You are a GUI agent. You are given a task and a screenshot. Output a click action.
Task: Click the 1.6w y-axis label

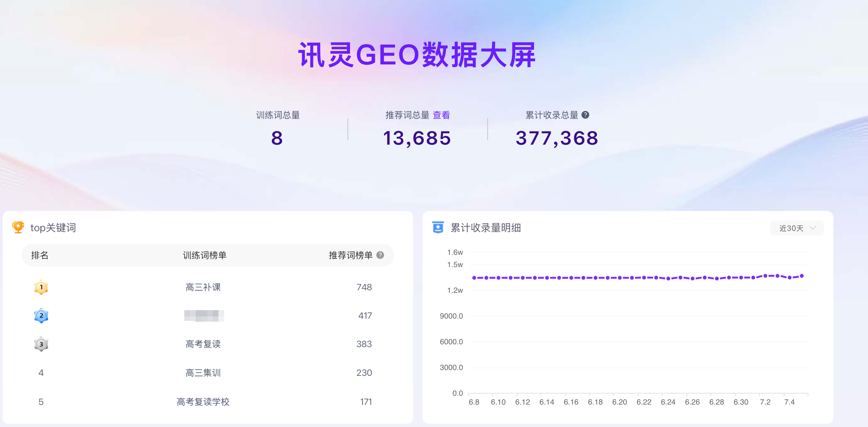[455, 252]
